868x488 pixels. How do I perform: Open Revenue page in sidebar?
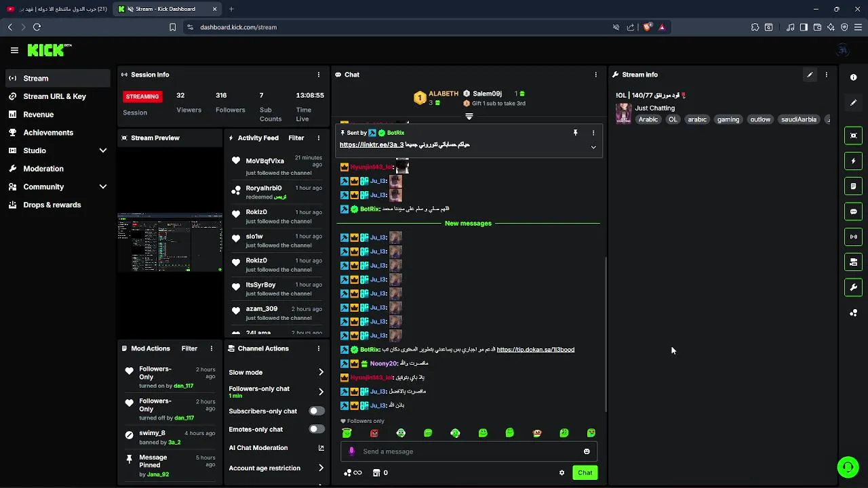tap(57, 115)
